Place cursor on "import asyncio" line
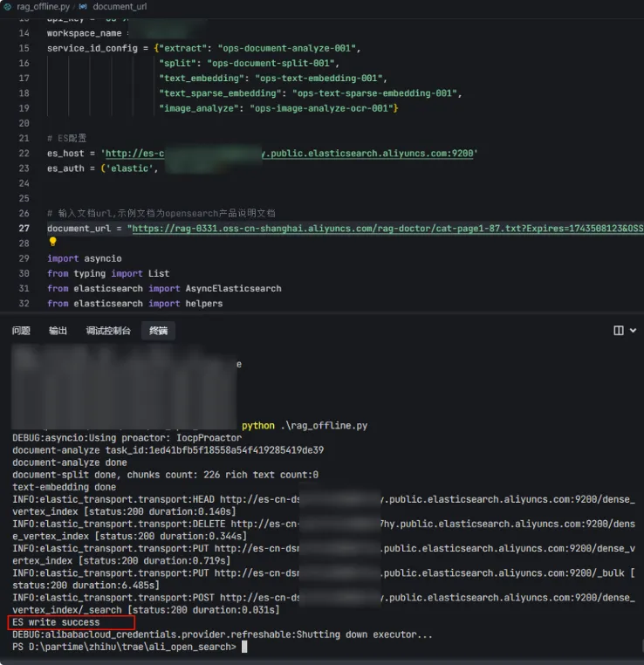 [x=85, y=258]
